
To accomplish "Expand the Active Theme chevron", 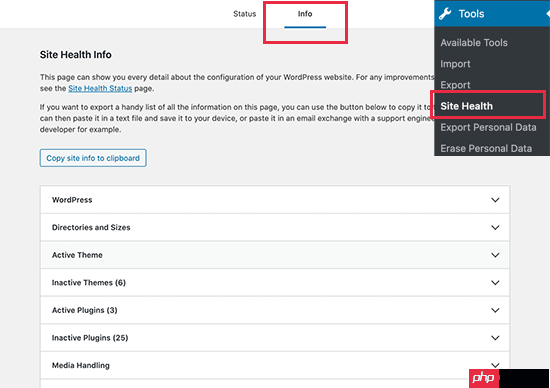I will 495,255.
